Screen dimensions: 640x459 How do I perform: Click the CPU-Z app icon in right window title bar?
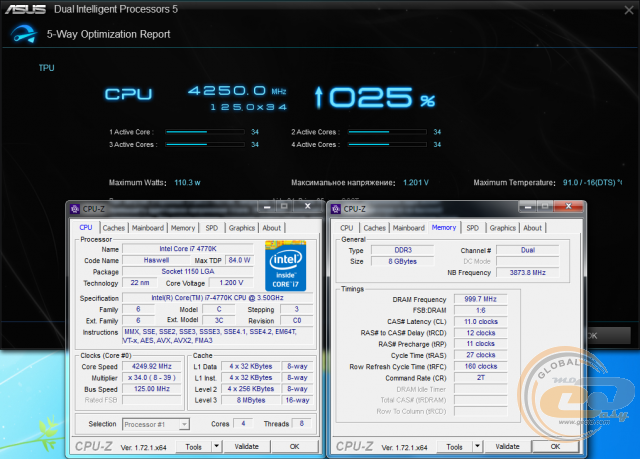coord(336,209)
